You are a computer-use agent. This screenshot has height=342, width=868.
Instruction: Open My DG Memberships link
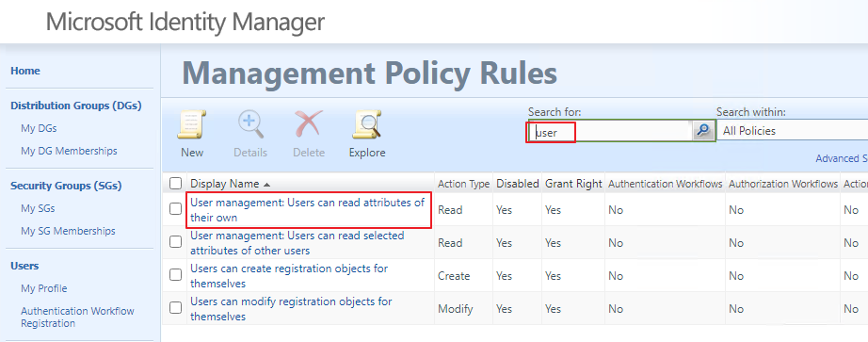tap(69, 151)
